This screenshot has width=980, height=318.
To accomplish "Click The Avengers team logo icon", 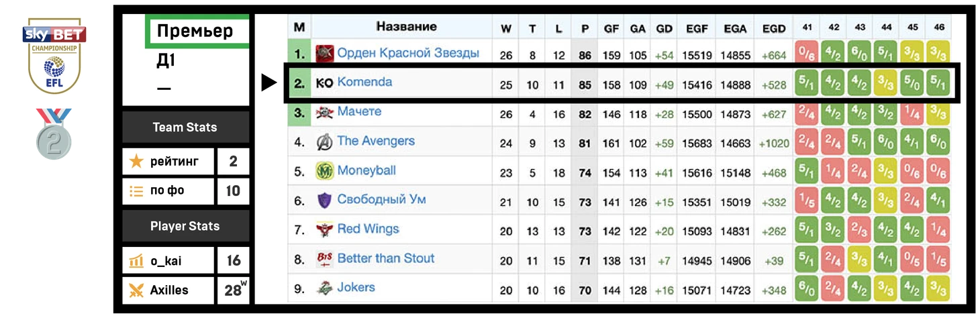I will [325, 142].
